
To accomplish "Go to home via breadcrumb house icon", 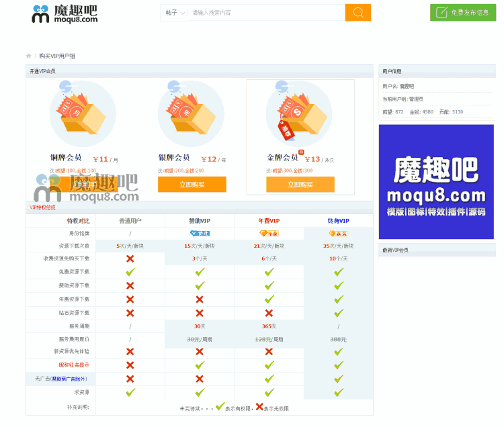I will [29, 56].
